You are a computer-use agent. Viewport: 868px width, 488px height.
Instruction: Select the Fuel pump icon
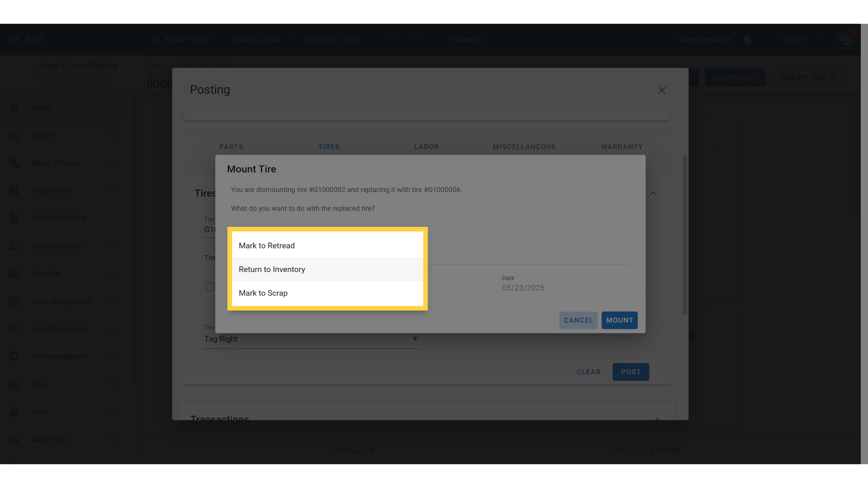pyautogui.click(x=14, y=412)
